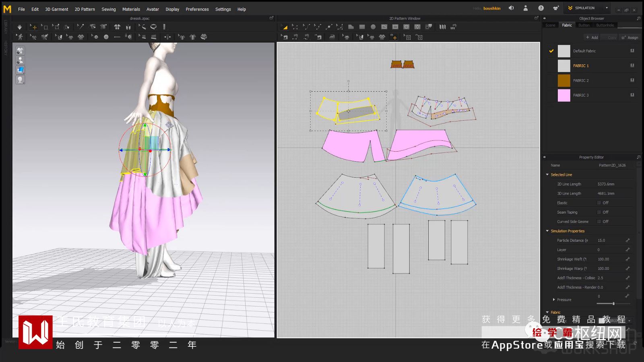Image resolution: width=644 pixels, height=362 pixels.
Task: Choose the Circle pattern tool
Action: pos(373,27)
